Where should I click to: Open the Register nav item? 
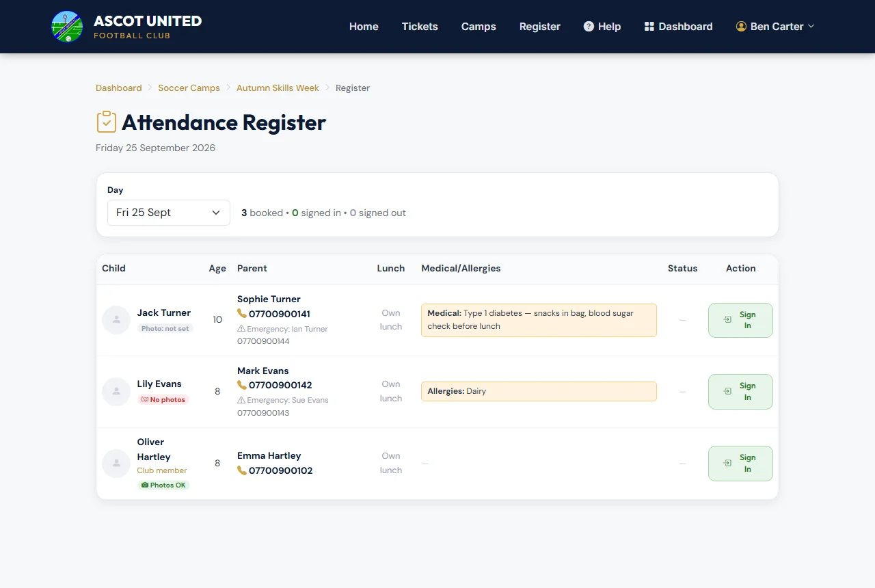coord(540,27)
